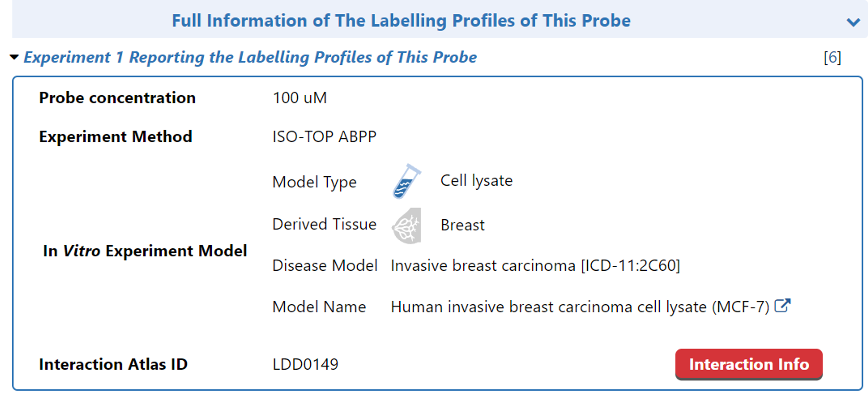Click the LDD0149 atlas ID value

coord(305,364)
